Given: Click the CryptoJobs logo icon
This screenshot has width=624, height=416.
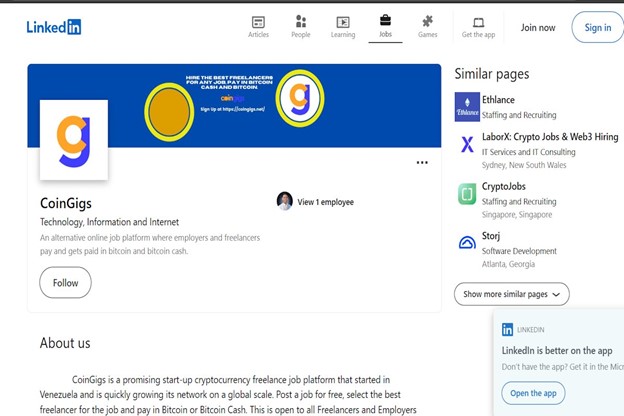Looking at the screenshot, I should click(x=467, y=194).
